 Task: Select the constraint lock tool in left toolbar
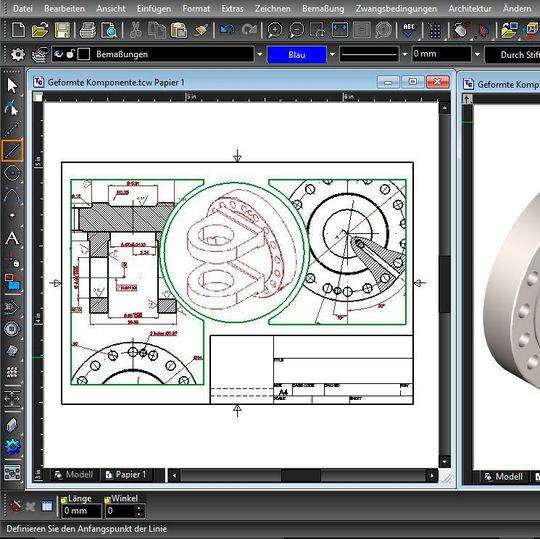coord(12,259)
